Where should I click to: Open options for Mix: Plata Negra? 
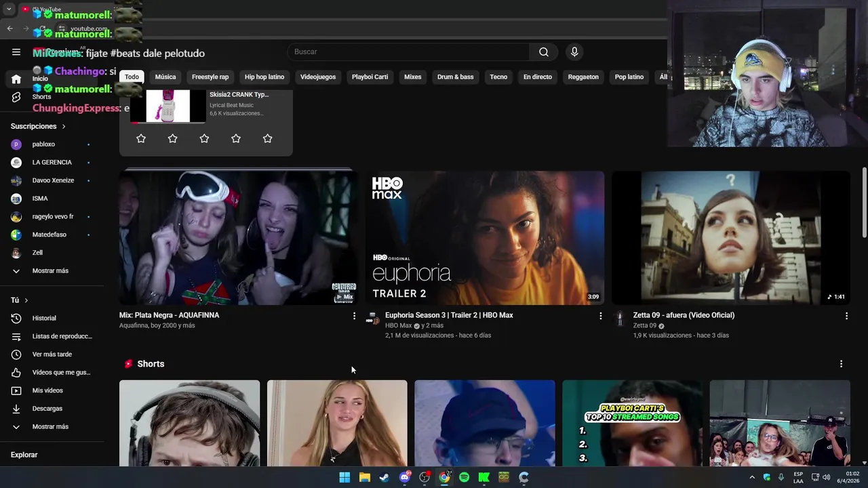point(354,316)
